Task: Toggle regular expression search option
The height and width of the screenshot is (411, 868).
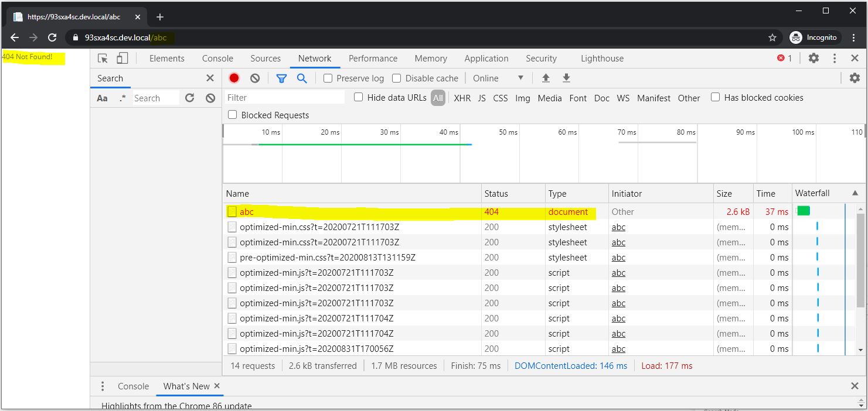Action: (x=122, y=98)
